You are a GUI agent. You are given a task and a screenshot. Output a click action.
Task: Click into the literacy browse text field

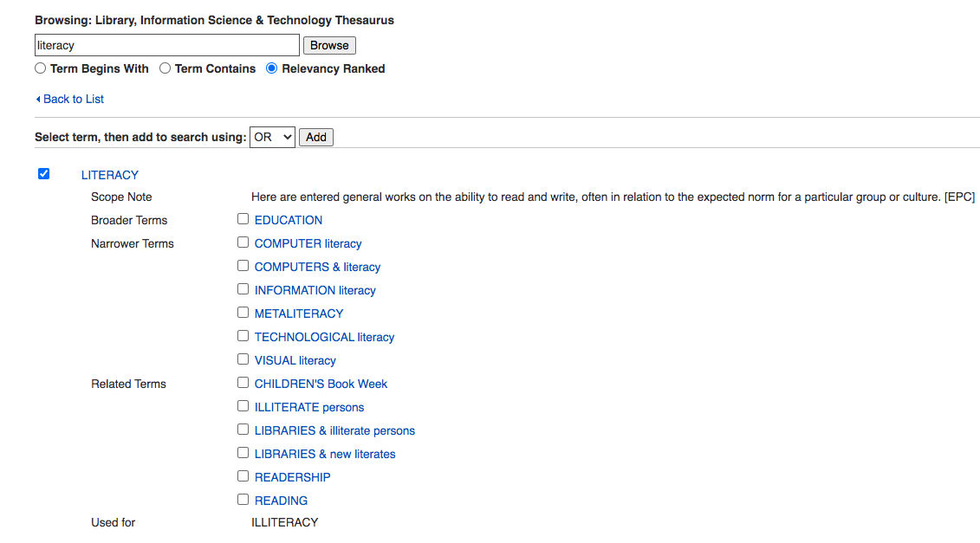[x=166, y=45]
